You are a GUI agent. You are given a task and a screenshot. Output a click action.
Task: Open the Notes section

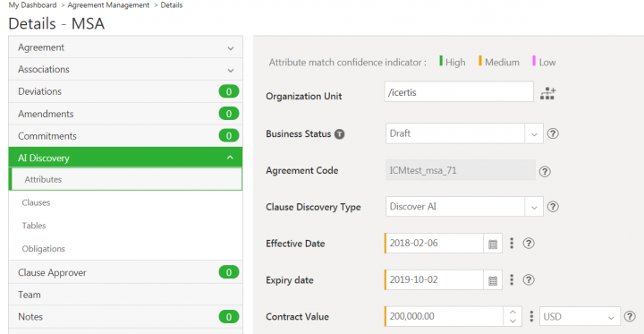pos(126,317)
